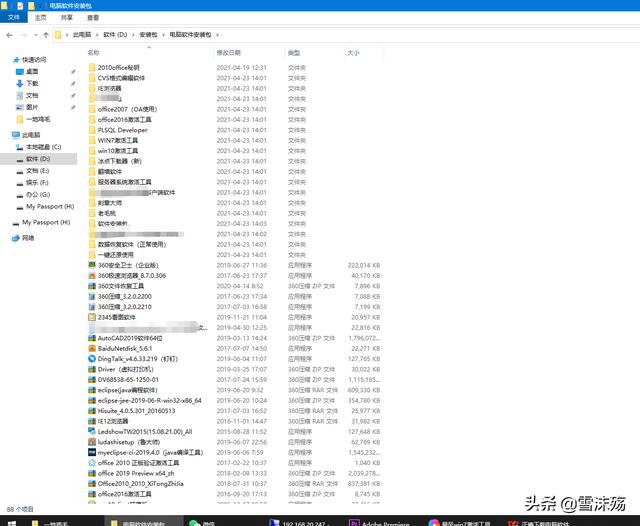Switch to the 共享 ribbon tab
640x526 pixels.
pyautogui.click(x=67, y=18)
